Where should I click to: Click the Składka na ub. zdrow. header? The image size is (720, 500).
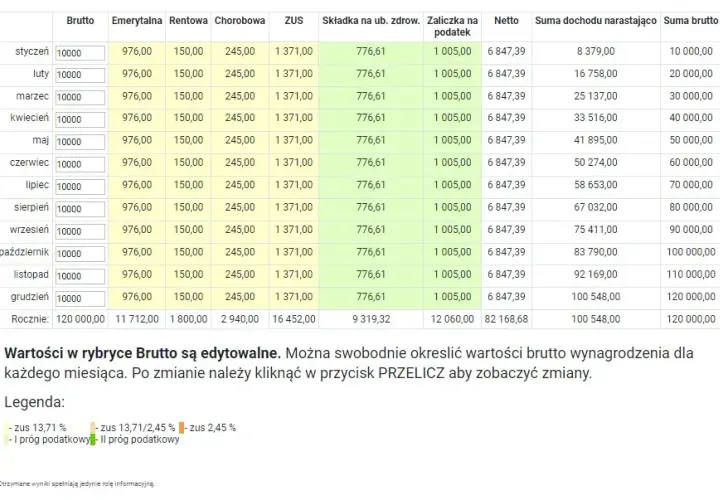click(x=371, y=21)
